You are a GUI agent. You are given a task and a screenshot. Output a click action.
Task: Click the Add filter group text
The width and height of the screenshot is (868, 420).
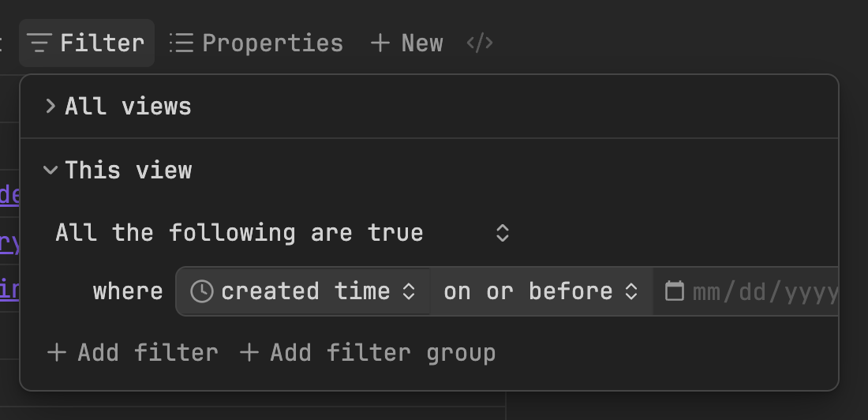pyautogui.click(x=383, y=352)
